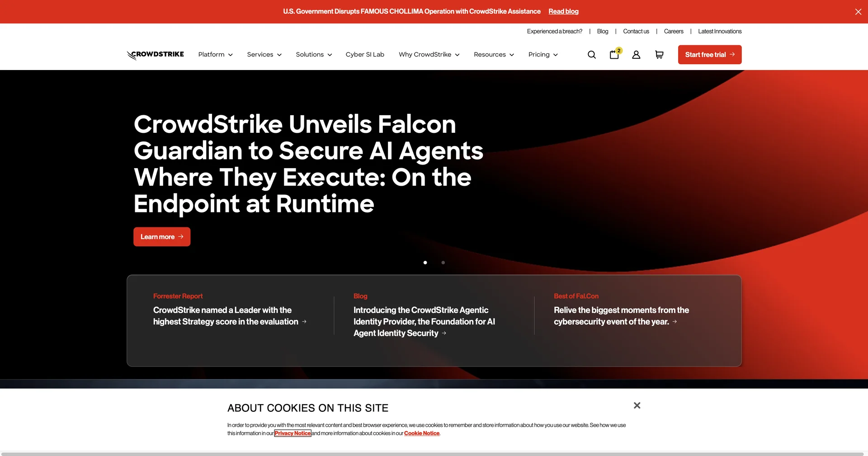Open the shopping cart icon
Viewport: 868px width, 456px height.
659,55
